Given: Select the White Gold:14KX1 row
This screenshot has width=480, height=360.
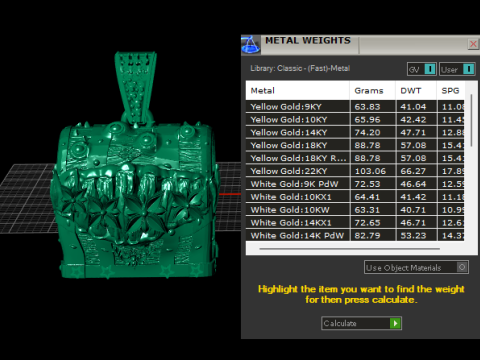Looking at the screenshot, I should 355,223.
